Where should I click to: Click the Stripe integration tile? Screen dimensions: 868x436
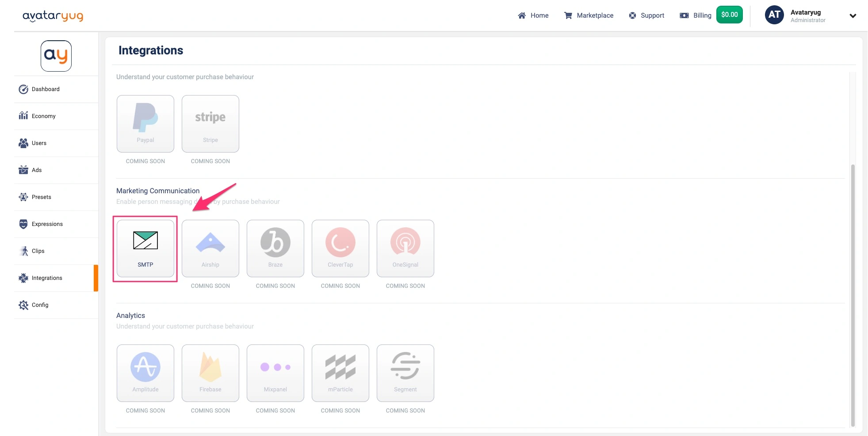[x=210, y=124]
